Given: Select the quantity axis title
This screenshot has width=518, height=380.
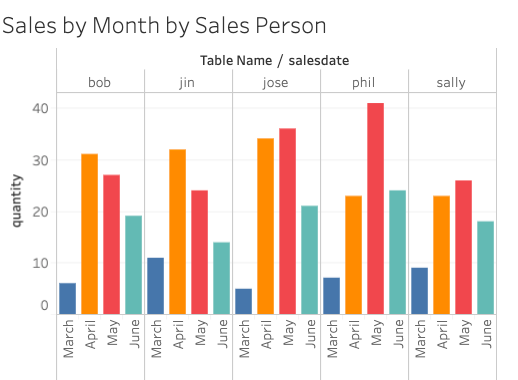Looking at the screenshot, I should (16, 201).
